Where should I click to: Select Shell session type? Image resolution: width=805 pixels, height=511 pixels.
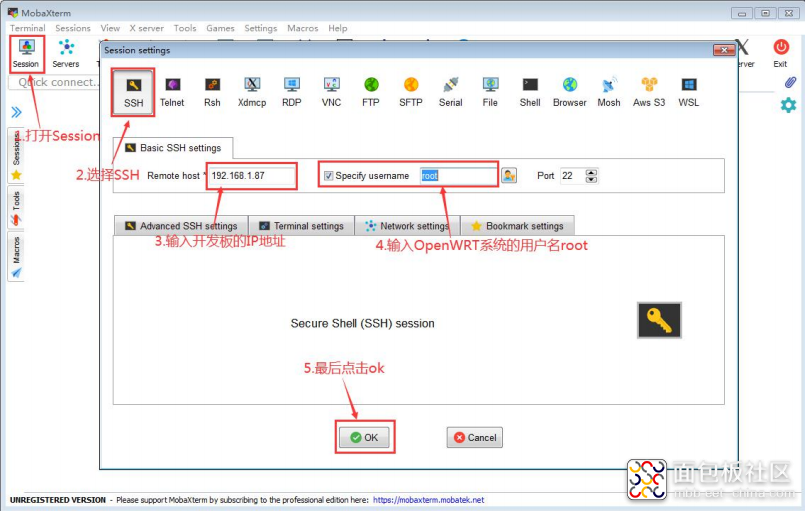pos(530,92)
